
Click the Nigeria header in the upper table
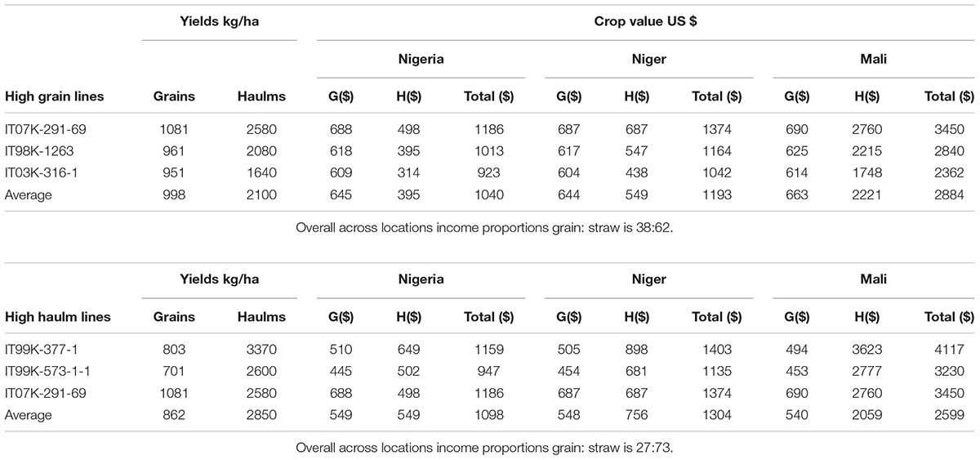click(421, 59)
